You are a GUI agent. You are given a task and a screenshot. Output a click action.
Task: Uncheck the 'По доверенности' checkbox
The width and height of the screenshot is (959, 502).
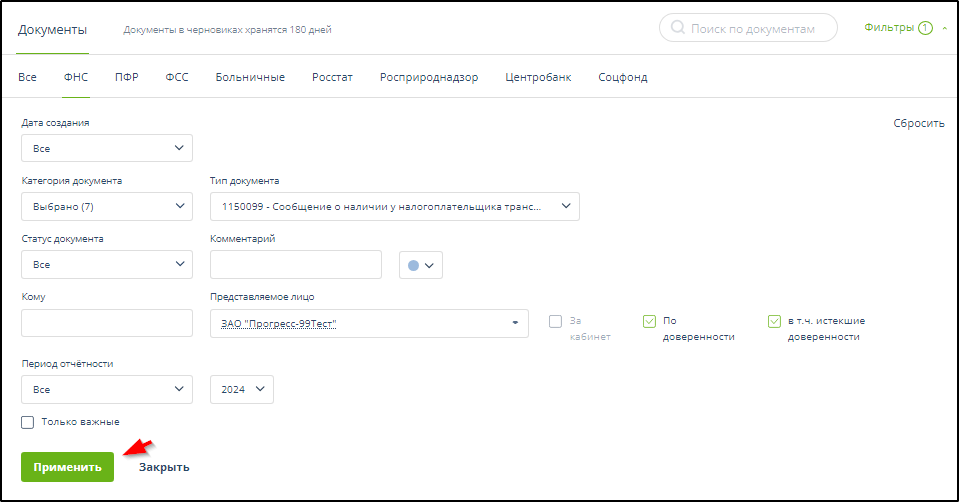pyautogui.click(x=649, y=322)
